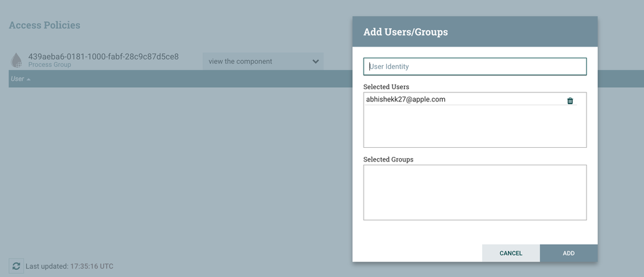Click the Add Users/Groups dialog title
Screen dimensions: 644x277
(405, 32)
